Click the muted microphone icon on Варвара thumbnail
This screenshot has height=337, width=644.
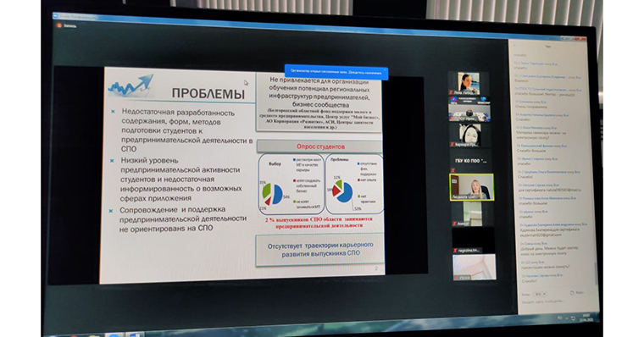coord(452,145)
